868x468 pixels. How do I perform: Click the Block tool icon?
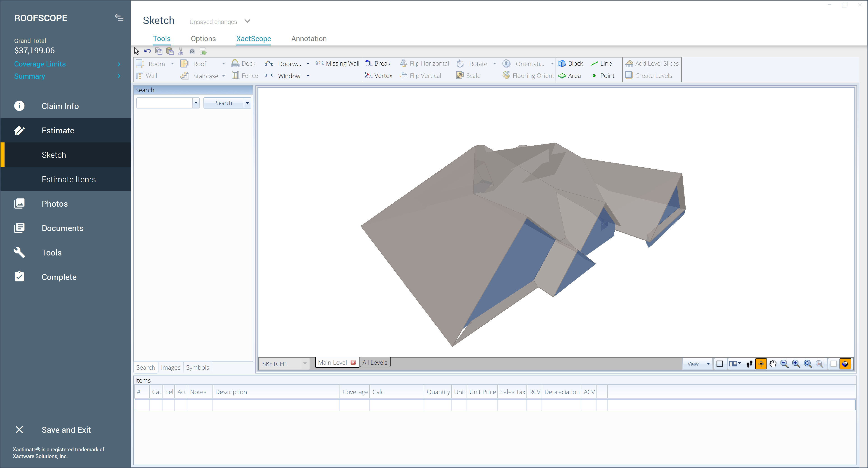562,63
